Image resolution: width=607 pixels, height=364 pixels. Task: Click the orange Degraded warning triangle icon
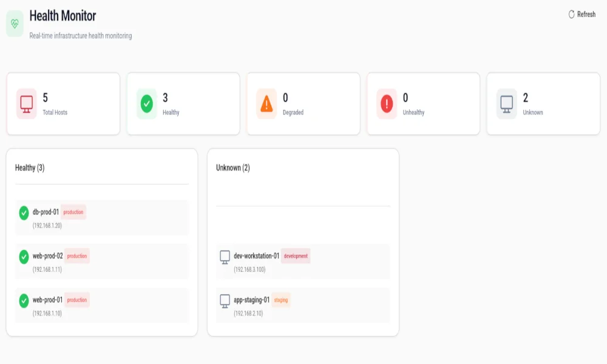(266, 103)
